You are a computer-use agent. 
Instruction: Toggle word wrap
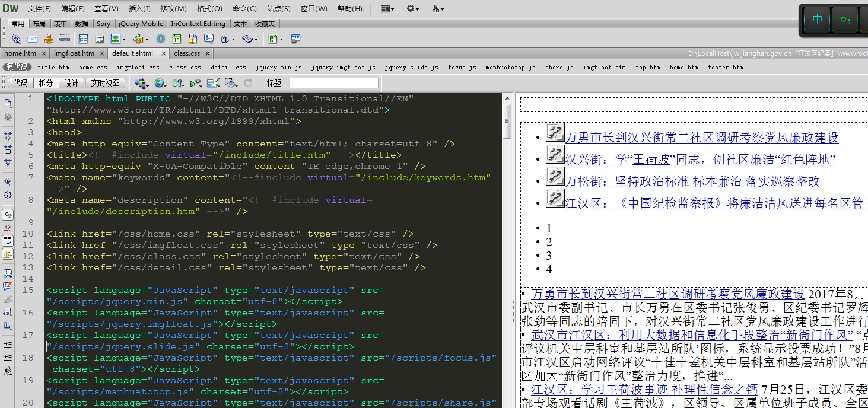pyautogui.click(x=8, y=241)
